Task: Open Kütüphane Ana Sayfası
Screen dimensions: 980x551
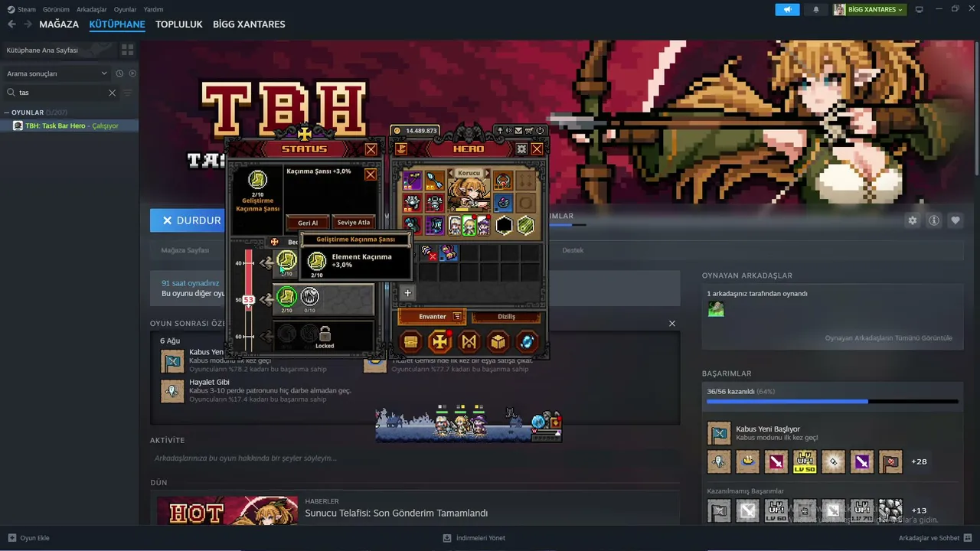Action: (x=57, y=50)
